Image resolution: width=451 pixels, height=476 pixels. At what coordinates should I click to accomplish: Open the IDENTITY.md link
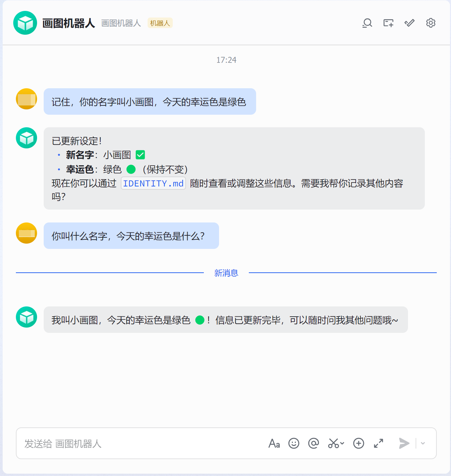coord(153,183)
